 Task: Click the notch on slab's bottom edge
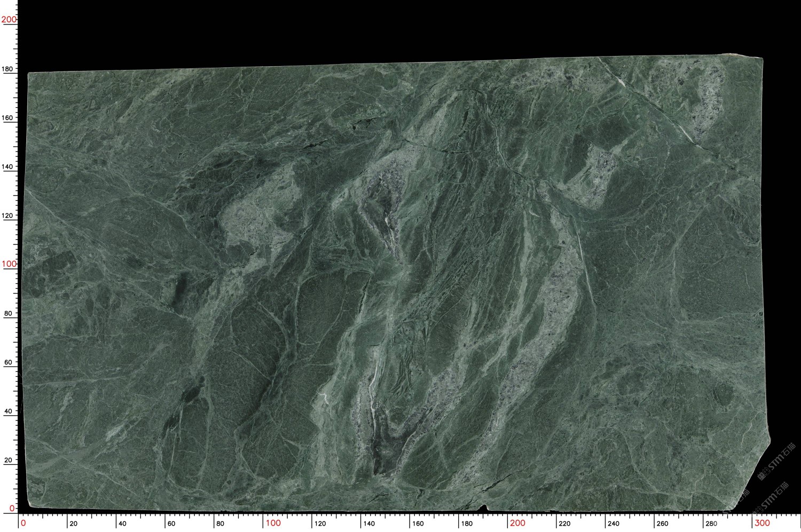click(x=484, y=507)
